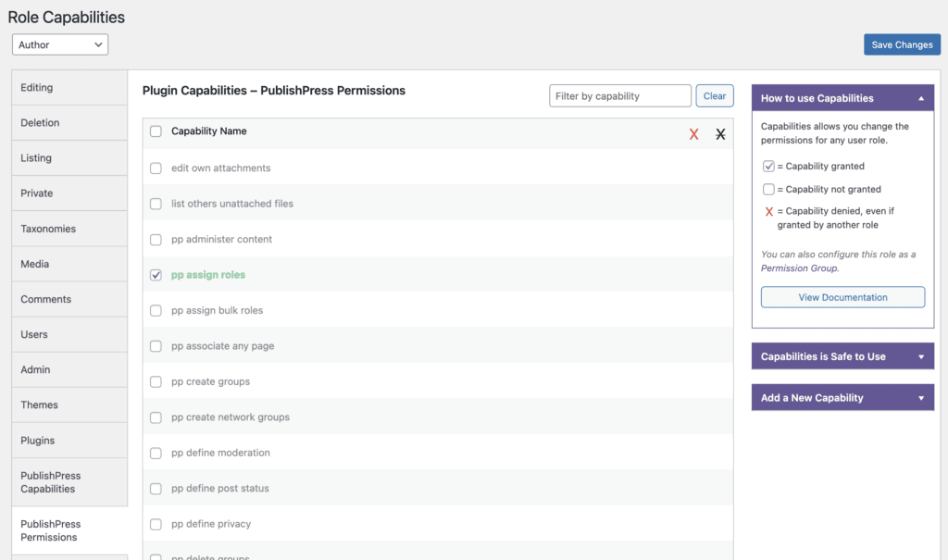This screenshot has height=560, width=948.
Task: Click the Filter by capability field
Action: [x=619, y=94]
